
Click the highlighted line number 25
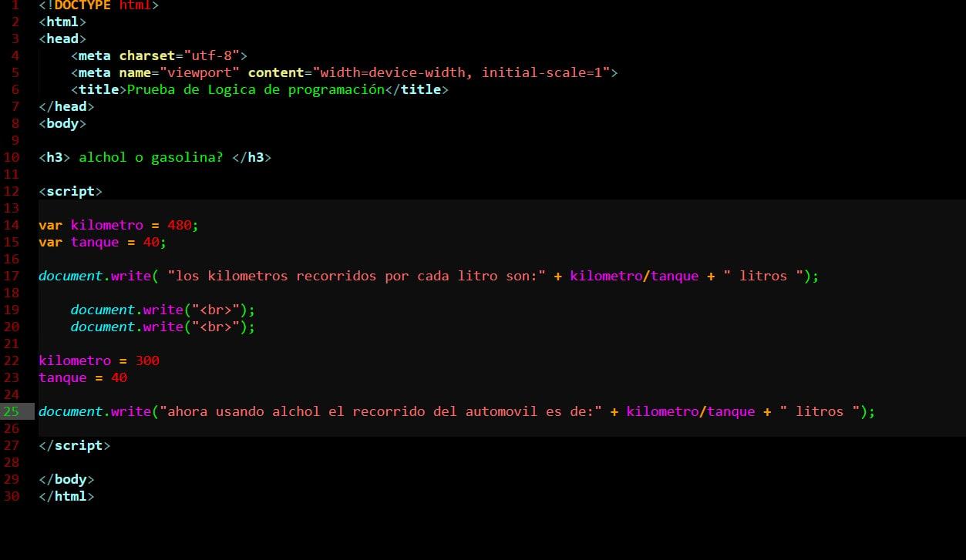click(11, 411)
